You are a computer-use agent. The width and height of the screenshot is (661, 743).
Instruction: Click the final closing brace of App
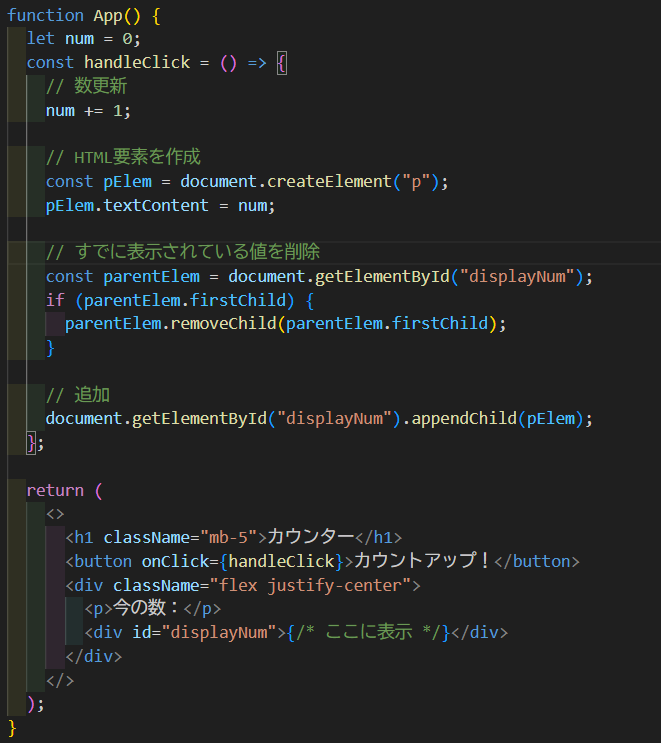click(12, 728)
